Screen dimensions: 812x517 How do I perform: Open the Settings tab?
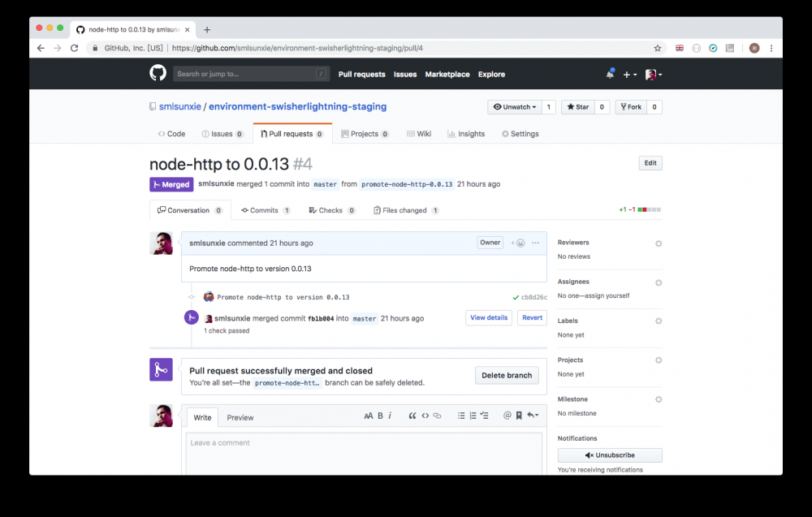coord(520,134)
